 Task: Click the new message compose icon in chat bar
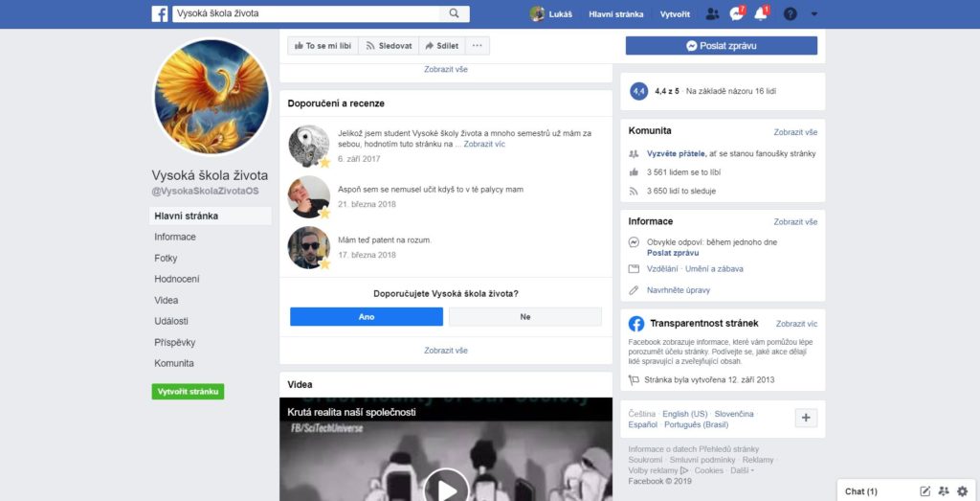[925, 491]
